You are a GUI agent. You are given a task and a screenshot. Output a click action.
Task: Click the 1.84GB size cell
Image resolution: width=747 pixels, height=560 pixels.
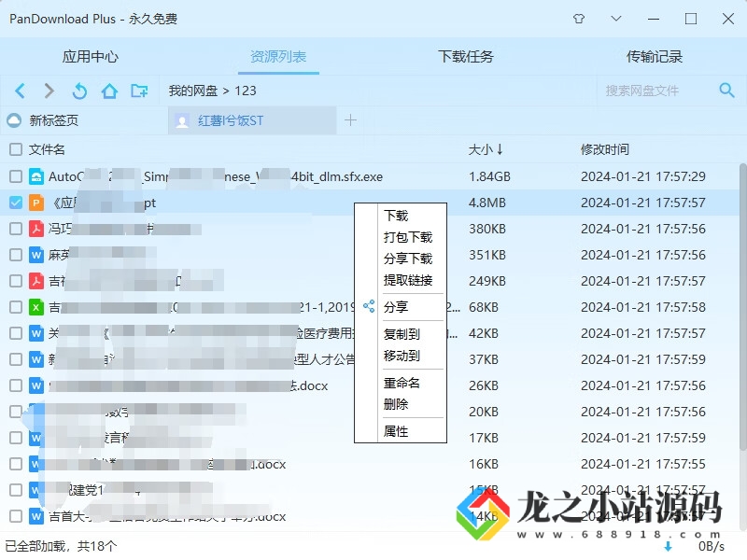tap(489, 176)
